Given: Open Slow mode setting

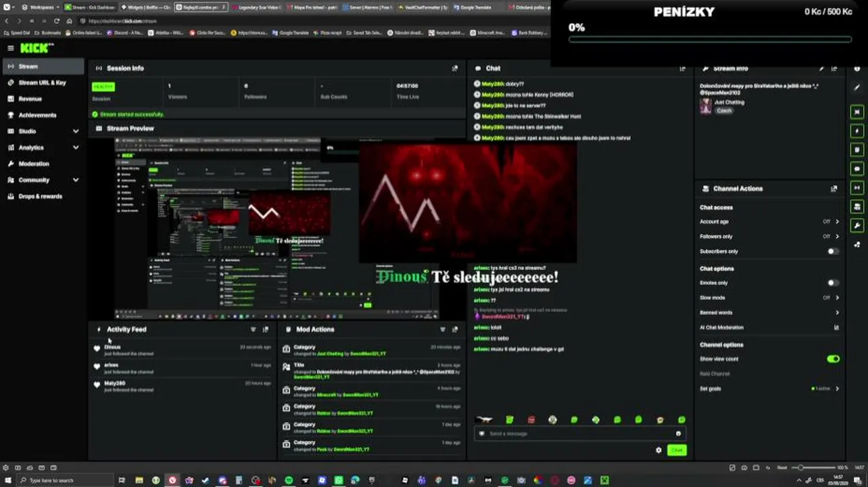Looking at the screenshot, I should click(769, 298).
